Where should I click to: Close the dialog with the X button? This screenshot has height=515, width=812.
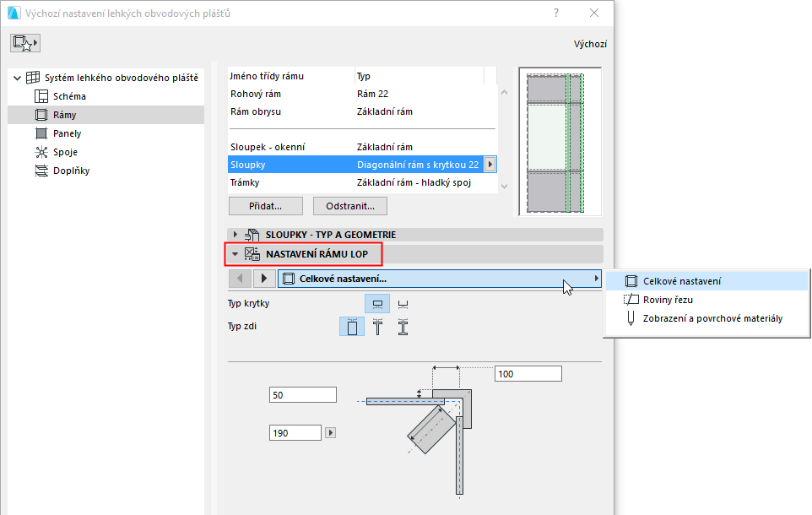tap(594, 13)
